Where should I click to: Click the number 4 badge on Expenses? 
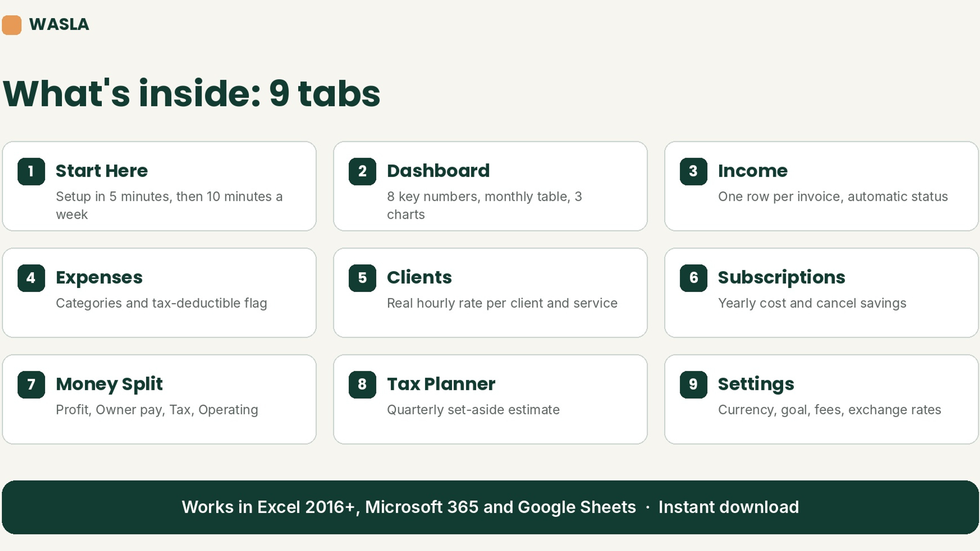pyautogui.click(x=31, y=278)
